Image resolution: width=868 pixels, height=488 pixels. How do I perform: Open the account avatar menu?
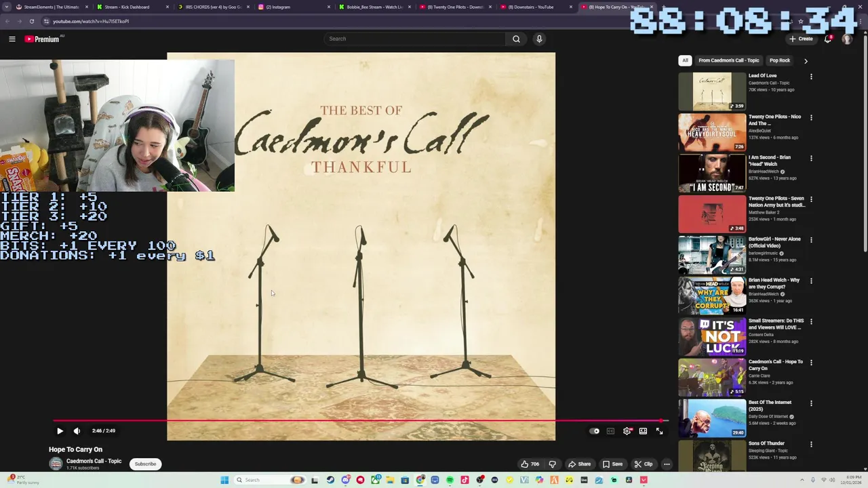pyautogui.click(x=846, y=39)
